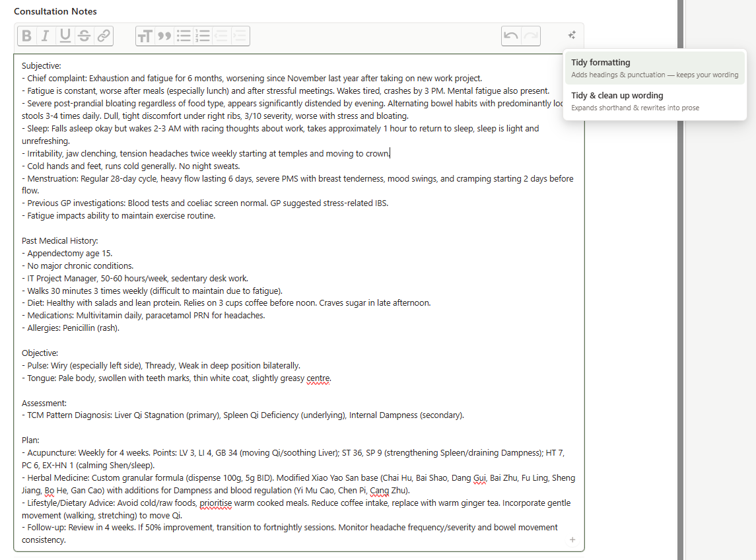Image resolution: width=756 pixels, height=560 pixels.
Task: Click the 'Menstruation: Regular 28-day cycle' line
Action: pyautogui.click(x=298, y=184)
